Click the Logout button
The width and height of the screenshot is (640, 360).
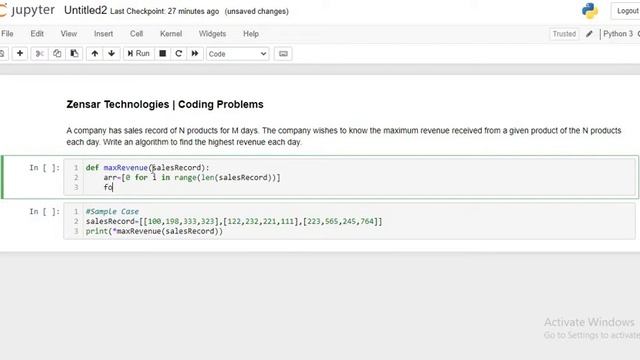point(627,11)
